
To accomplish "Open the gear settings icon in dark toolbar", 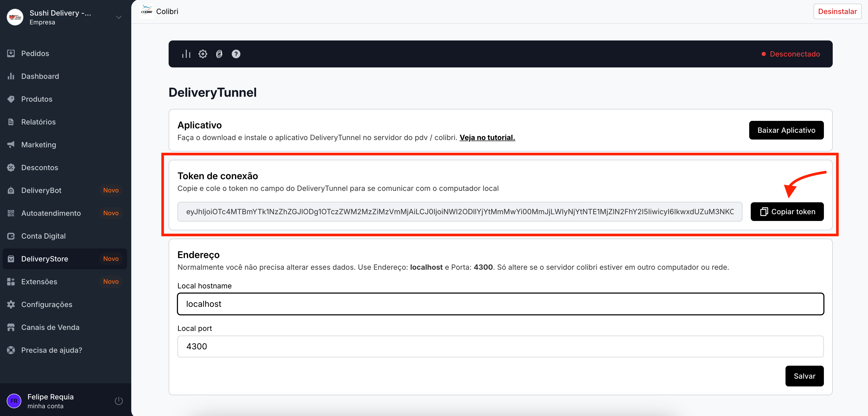I will tap(203, 54).
